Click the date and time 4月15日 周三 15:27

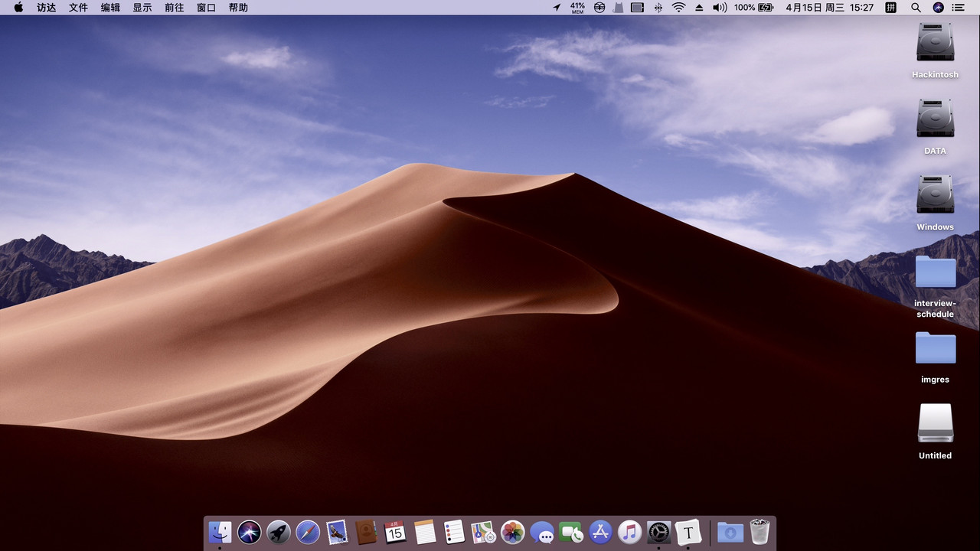click(830, 8)
